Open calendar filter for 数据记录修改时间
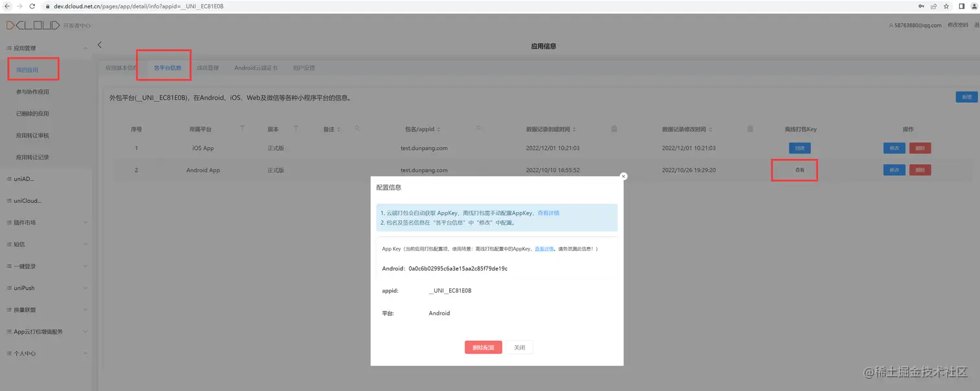Screen dimensions: 980x391 tap(750, 129)
